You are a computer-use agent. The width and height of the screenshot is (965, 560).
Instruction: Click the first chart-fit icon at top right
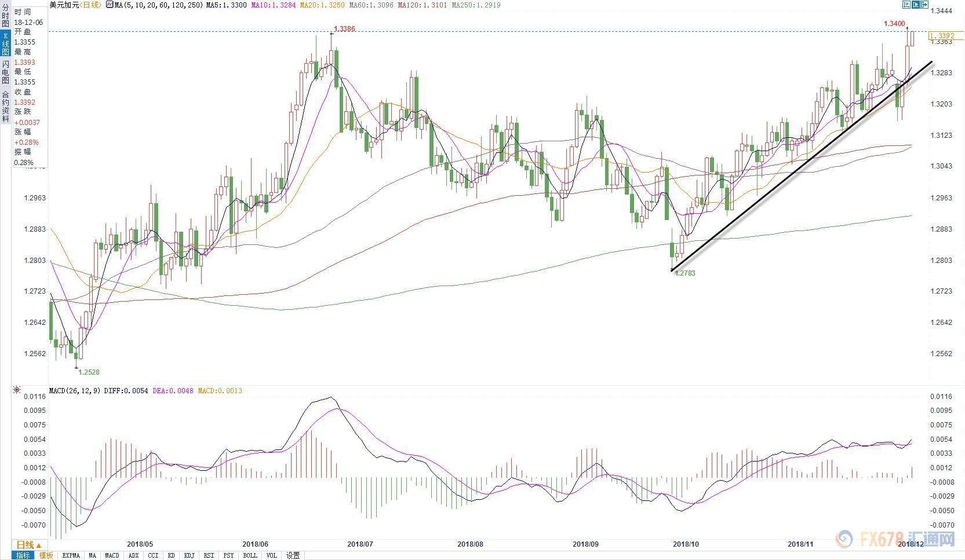pyautogui.click(x=906, y=5)
